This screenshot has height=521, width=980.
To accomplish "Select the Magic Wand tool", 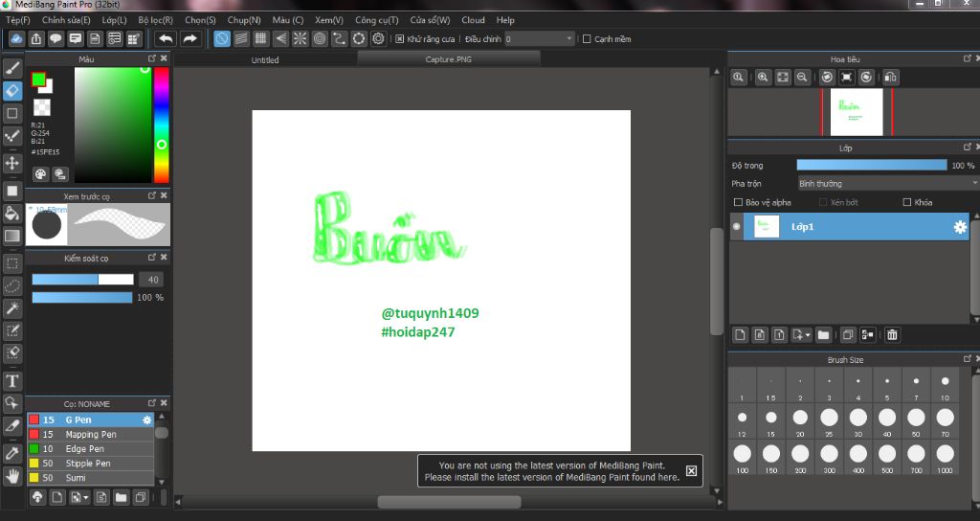I will [x=11, y=308].
